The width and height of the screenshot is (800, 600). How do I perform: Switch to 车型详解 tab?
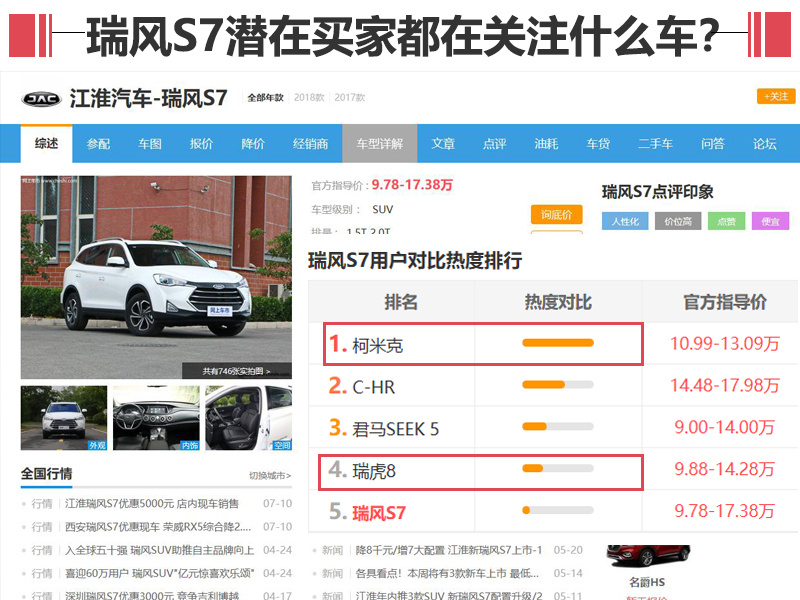(x=380, y=144)
